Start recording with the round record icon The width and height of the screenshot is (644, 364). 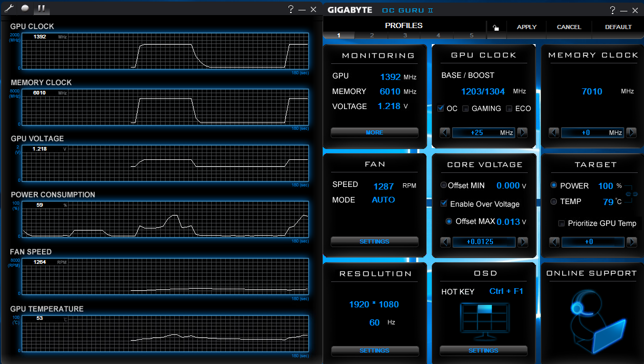tap(24, 8)
